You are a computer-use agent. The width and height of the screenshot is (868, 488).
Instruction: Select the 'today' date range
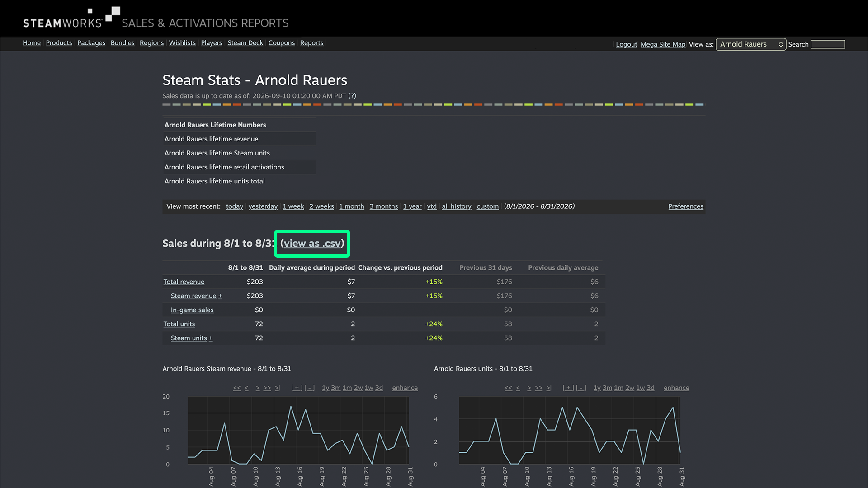point(235,206)
